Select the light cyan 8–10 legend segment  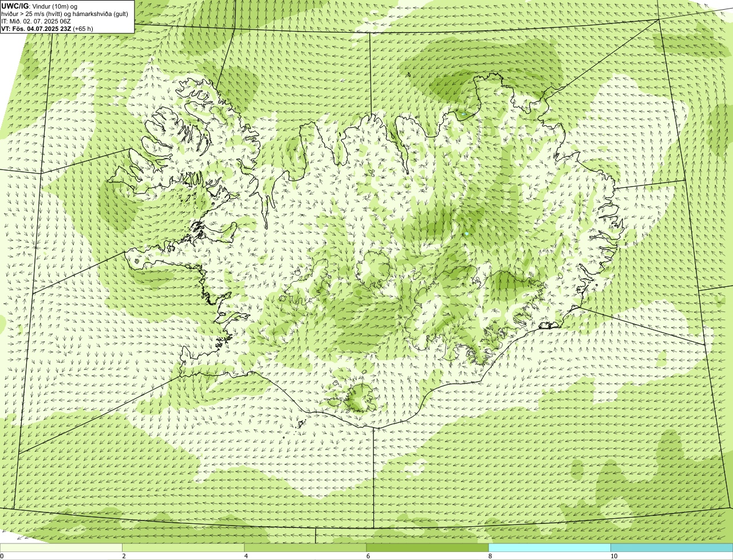(x=550, y=547)
